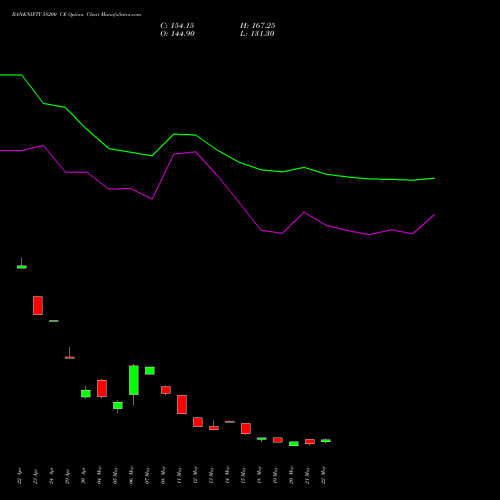Screen dimensions: 500x500
Task: Click the last 22 May date label
Action: tap(324, 475)
